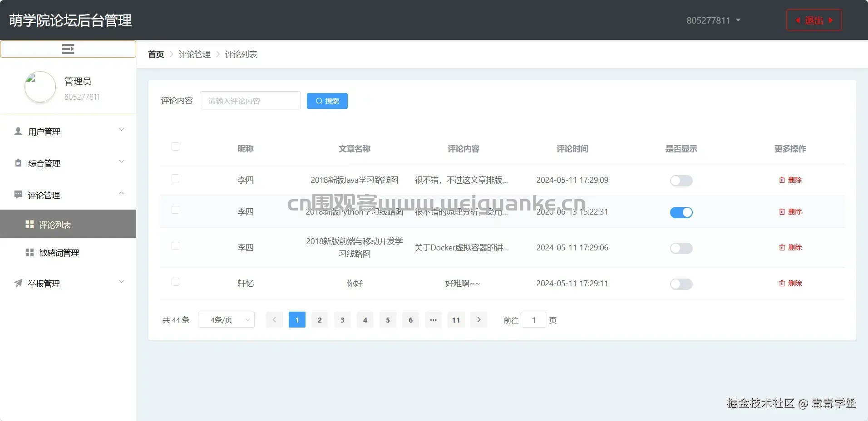Image resolution: width=868 pixels, height=421 pixels.
Task: Click the magnifier icon in search button
Action: (x=319, y=101)
